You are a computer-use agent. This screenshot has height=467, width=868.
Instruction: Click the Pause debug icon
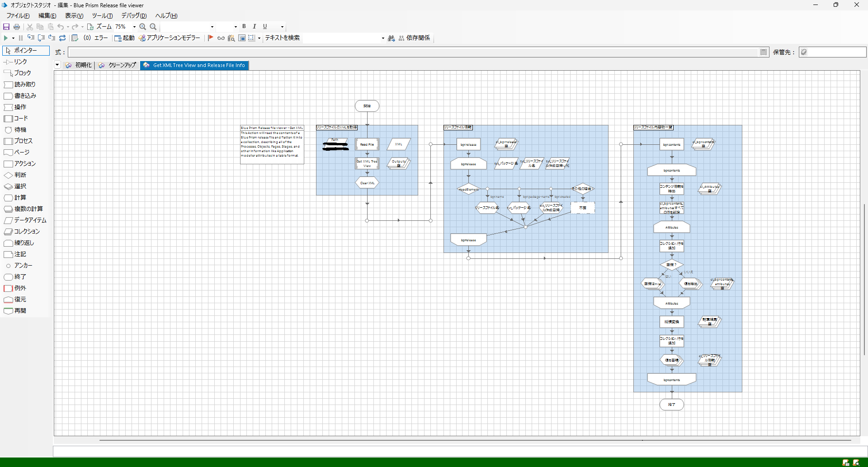(20, 38)
